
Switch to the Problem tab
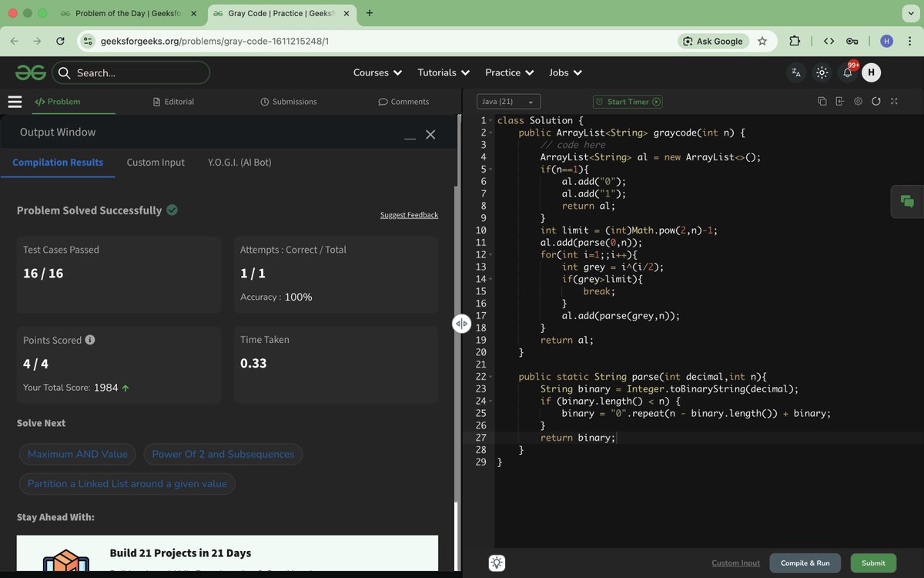click(57, 102)
